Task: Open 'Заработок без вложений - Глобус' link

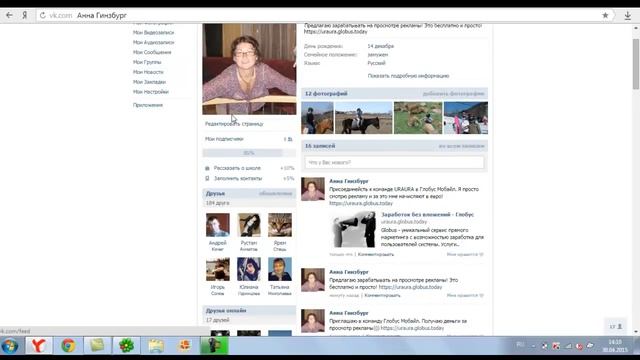Action: 427,214
